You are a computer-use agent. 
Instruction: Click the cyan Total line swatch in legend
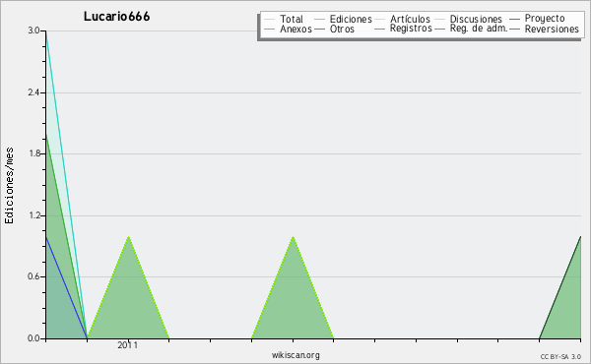(269, 19)
